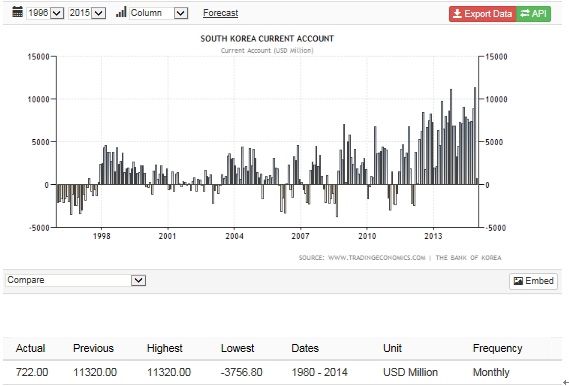
Task: Click the 2001 x-axis label
Action: tap(168, 236)
